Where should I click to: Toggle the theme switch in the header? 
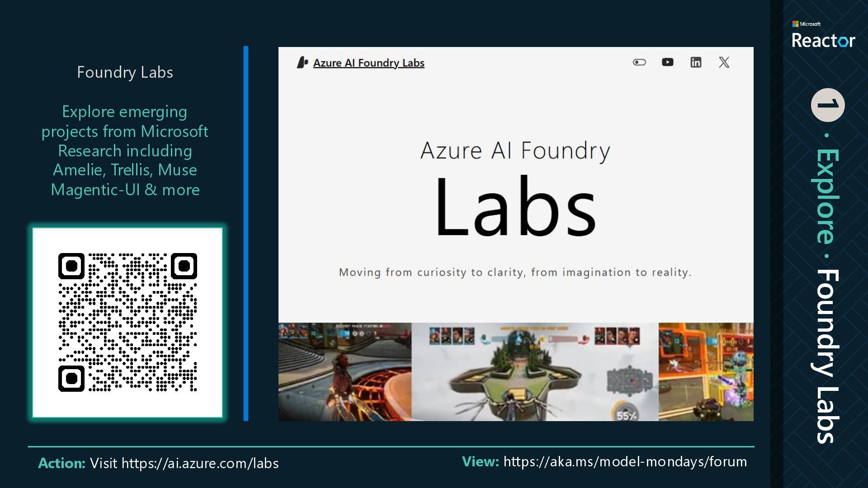[639, 62]
